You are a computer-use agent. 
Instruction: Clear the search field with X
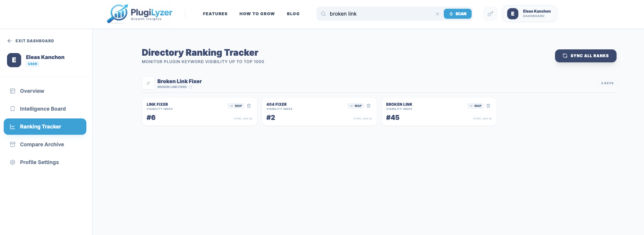pyautogui.click(x=437, y=14)
